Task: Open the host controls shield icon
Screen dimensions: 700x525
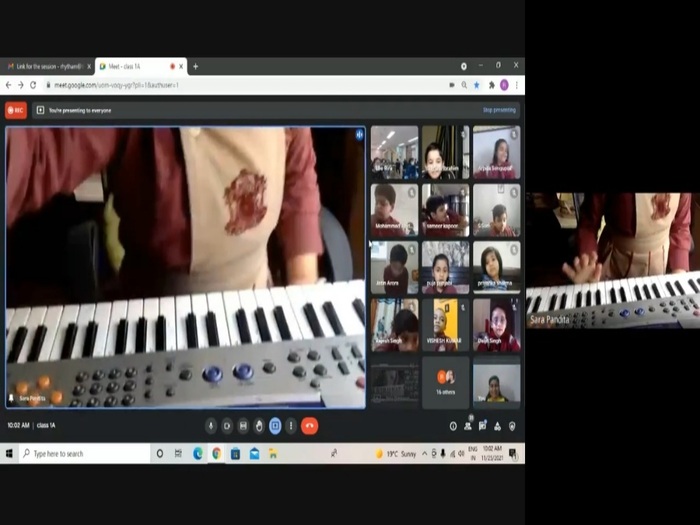Action: click(512, 426)
